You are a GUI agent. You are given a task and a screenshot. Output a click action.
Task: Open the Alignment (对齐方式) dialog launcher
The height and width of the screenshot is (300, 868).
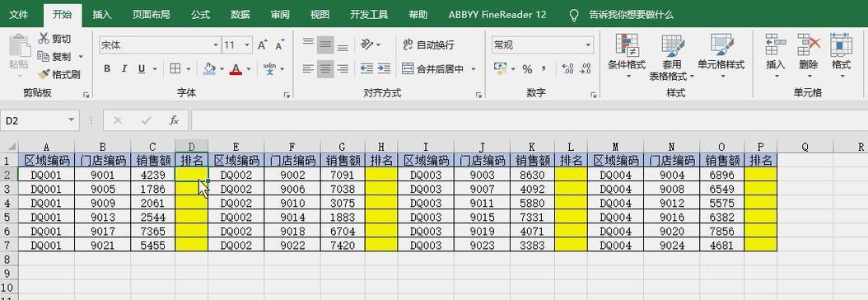click(478, 96)
